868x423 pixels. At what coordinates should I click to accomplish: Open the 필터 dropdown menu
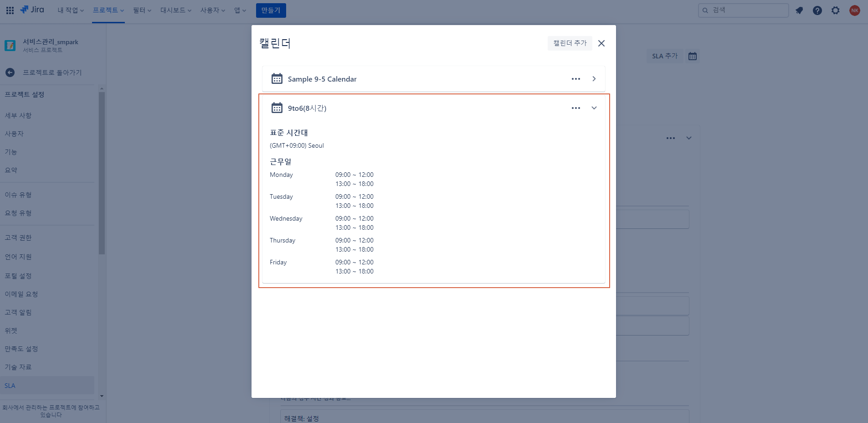coord(142,10)
